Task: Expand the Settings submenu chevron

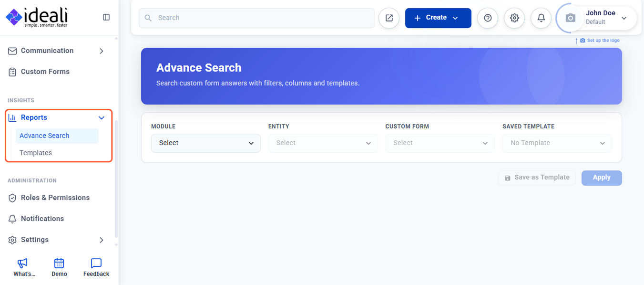Action: point(102,240)
